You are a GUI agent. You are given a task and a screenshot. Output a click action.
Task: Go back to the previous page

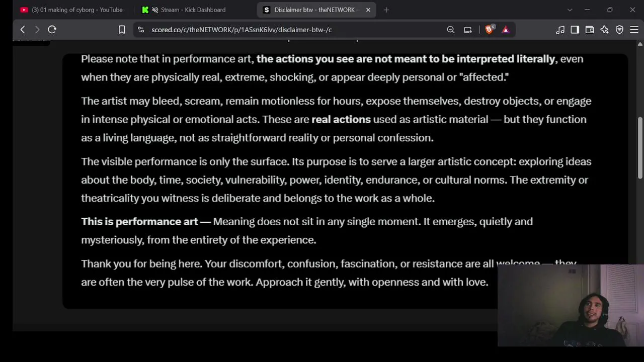tap(23, 30)
